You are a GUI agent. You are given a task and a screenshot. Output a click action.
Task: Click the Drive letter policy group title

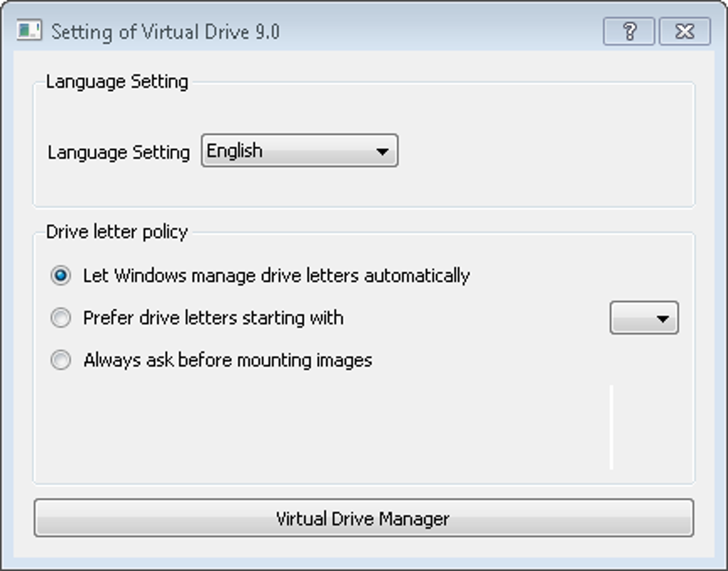(x=117, y=232)
